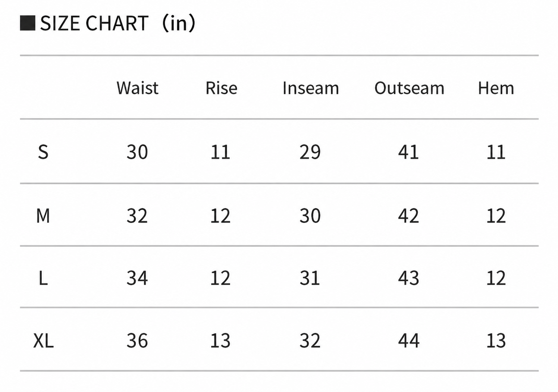This screenshot has width=558, height=392.
Task: Click waist value 30 for size S
Action: pos(137,152)
